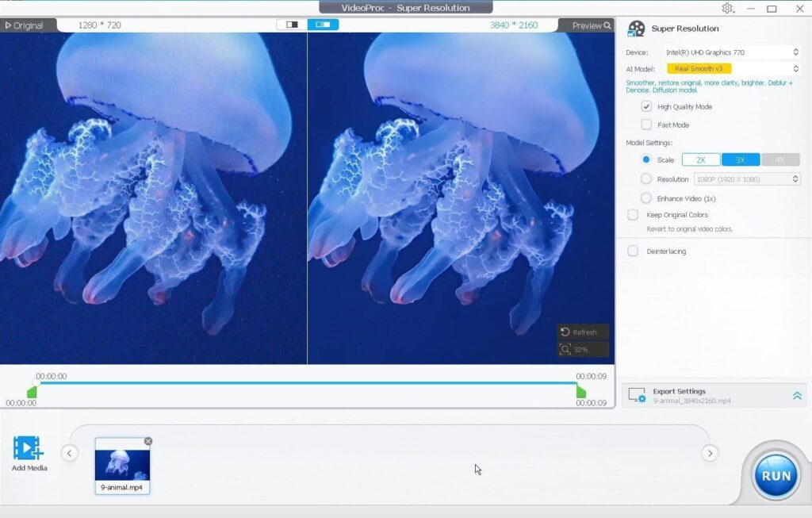Select Enhance Video (1x) radio option
Viewport: 812px width, 518px height.
645,198
